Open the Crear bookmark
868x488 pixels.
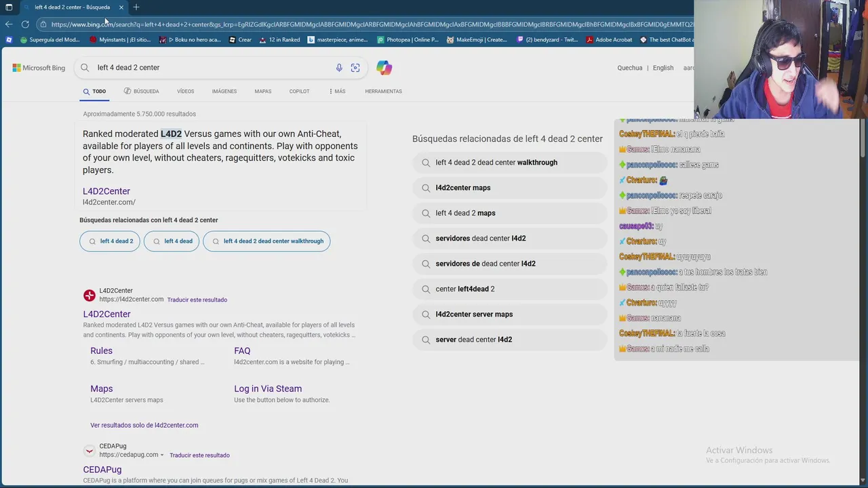(x=240, y=40)
